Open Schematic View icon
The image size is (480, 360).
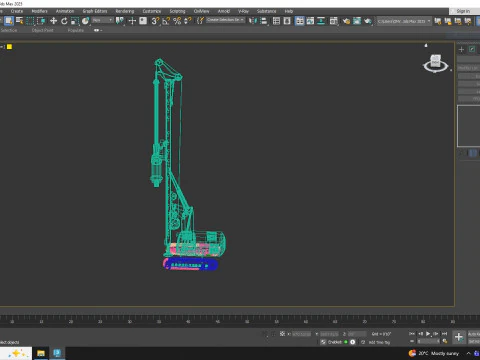(321, 21)
